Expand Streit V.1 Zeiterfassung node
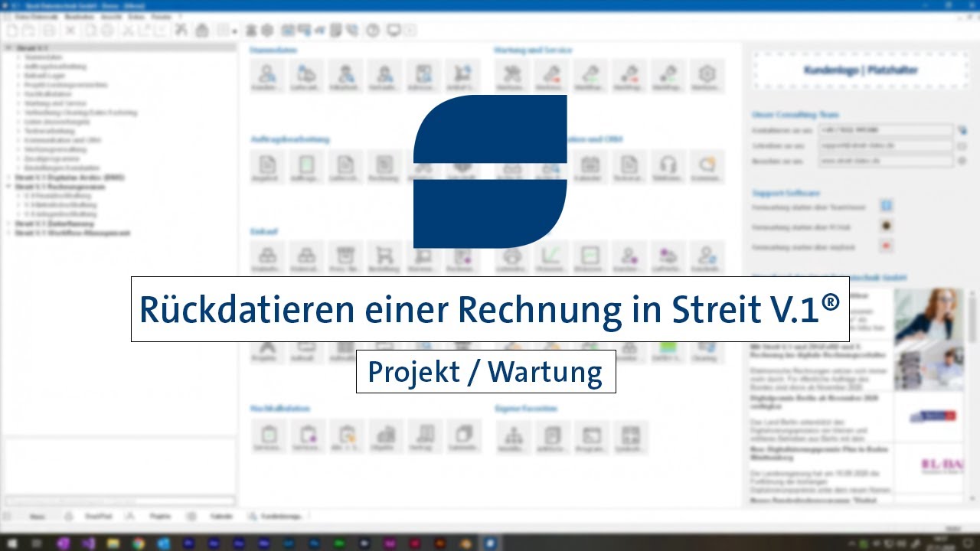This screenshot has height=551, width=980. pos(8,223)
